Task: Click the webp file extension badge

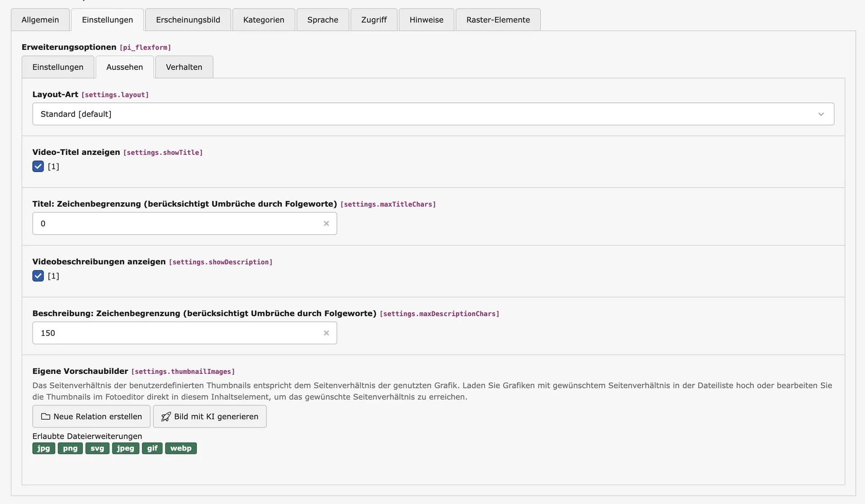Action: point(181,448)
